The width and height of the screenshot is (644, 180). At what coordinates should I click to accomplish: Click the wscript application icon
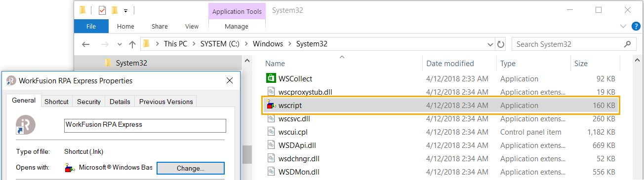click(x=271, y=105)
